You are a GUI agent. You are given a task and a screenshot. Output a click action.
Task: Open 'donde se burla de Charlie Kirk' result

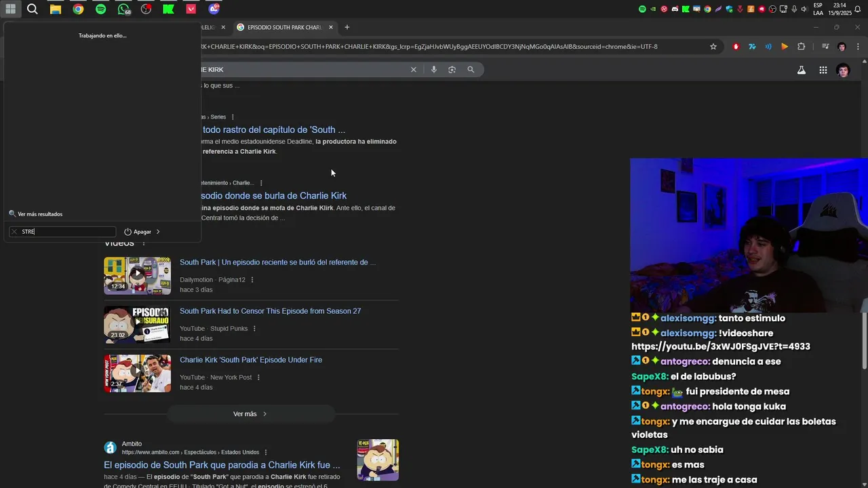(274, 196)
